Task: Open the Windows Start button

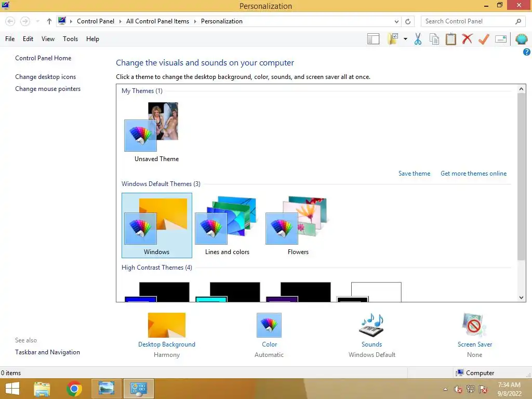Action: pyautogui.click(x=12, y=389)
